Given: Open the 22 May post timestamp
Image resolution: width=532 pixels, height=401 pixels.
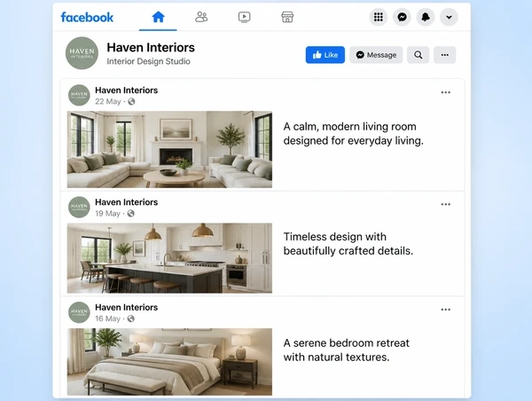Looking at the screenshot, I should [x=108, y=101].
